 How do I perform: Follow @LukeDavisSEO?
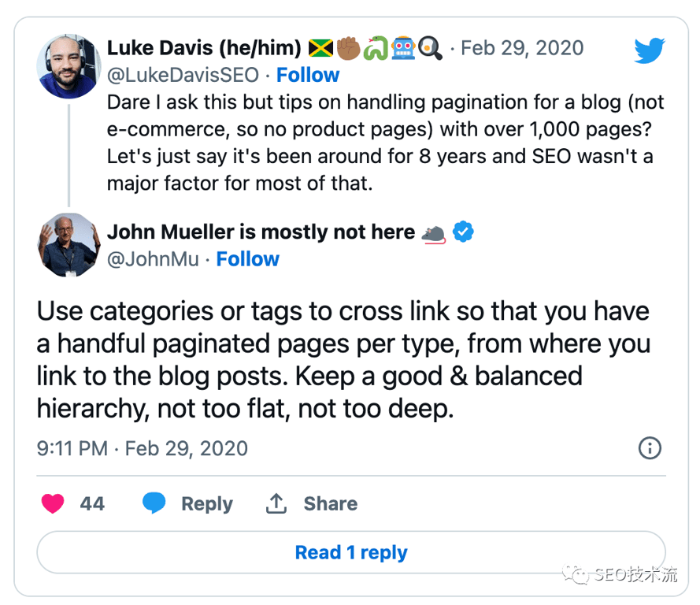click(x=307, y=76)
